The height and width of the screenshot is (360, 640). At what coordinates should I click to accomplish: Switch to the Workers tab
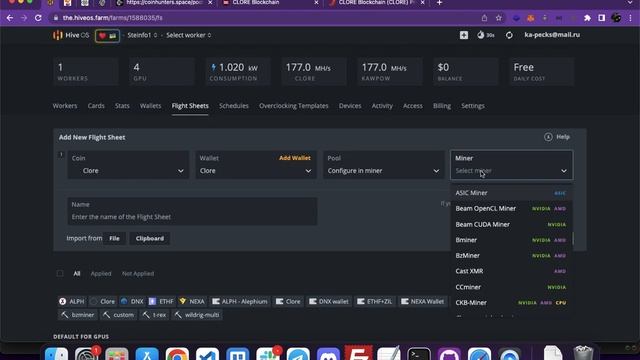tap(65, 106)
